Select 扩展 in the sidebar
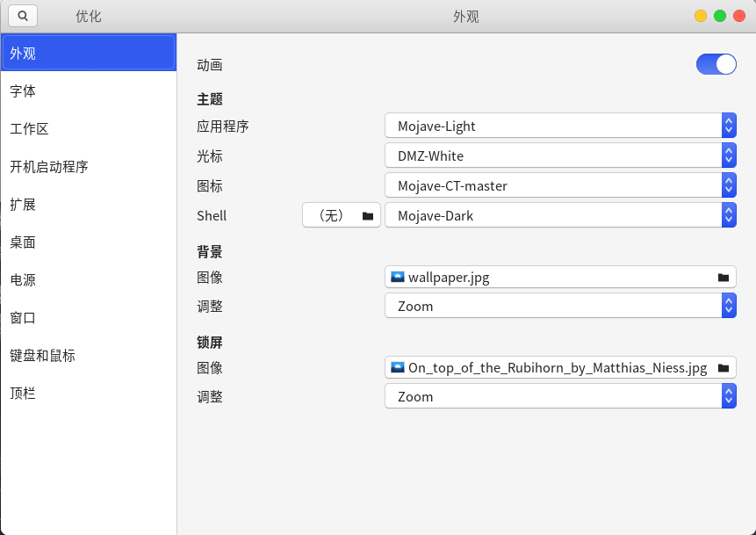The height and width of the screenshot is (535, 756). coord(88,204)
